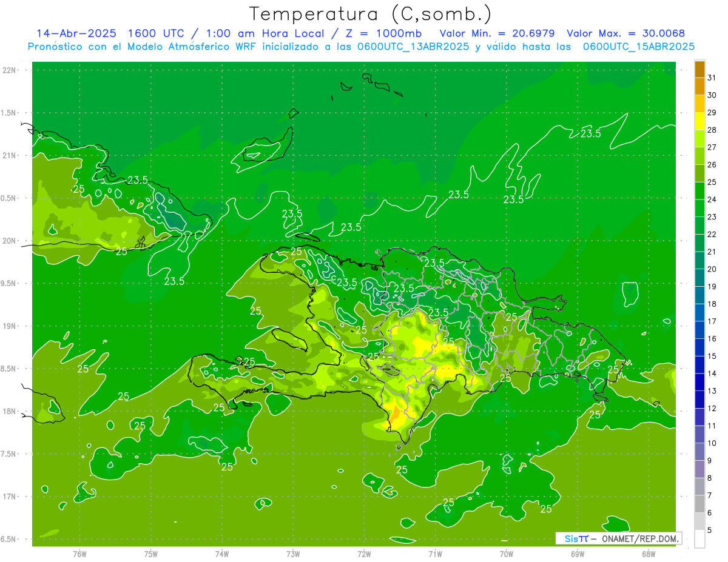
Task: Click the legend value '18'
Action: pyautogui.click(x=712, y=304)
